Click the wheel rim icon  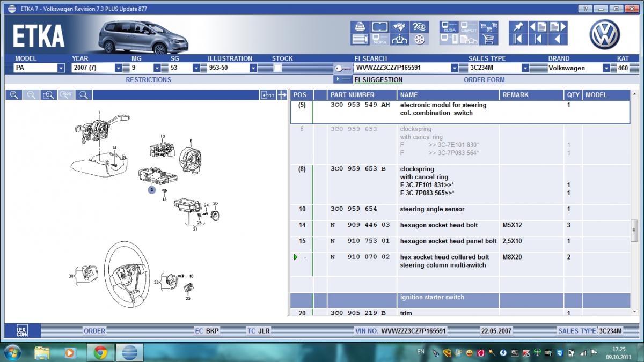click(x=419, y=39)
